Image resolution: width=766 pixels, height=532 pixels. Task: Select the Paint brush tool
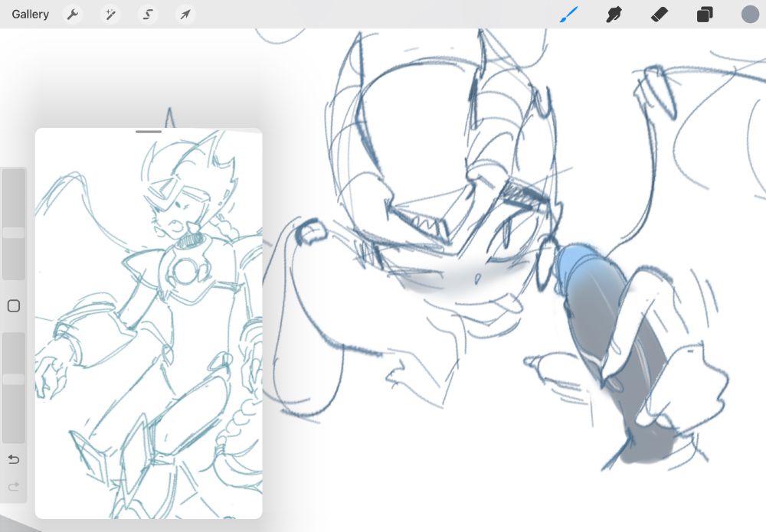(568, 14)
